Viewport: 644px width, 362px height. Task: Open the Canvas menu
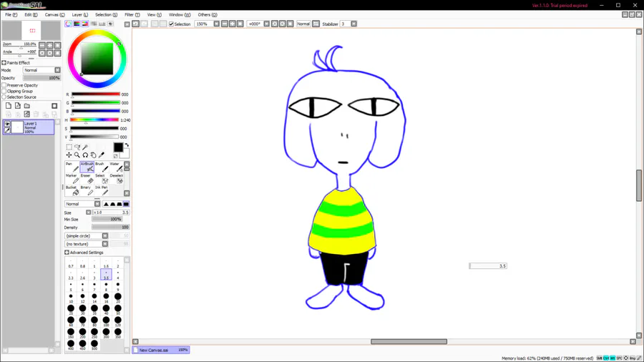(x=54, y=15)
